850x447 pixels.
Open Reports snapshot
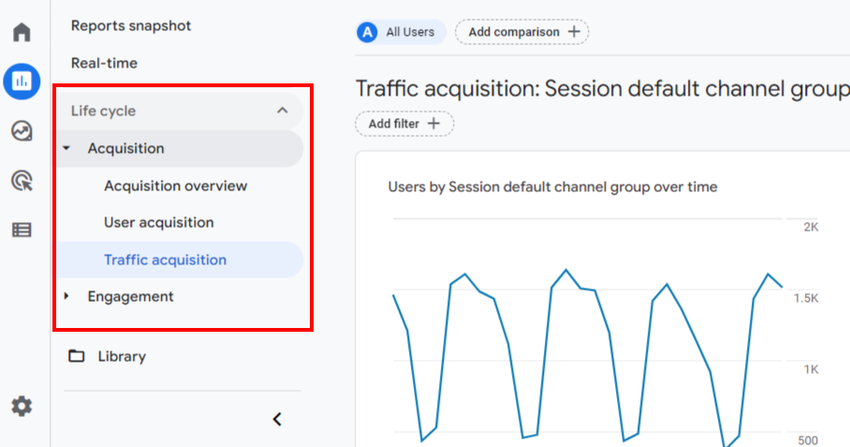(131, 25)
